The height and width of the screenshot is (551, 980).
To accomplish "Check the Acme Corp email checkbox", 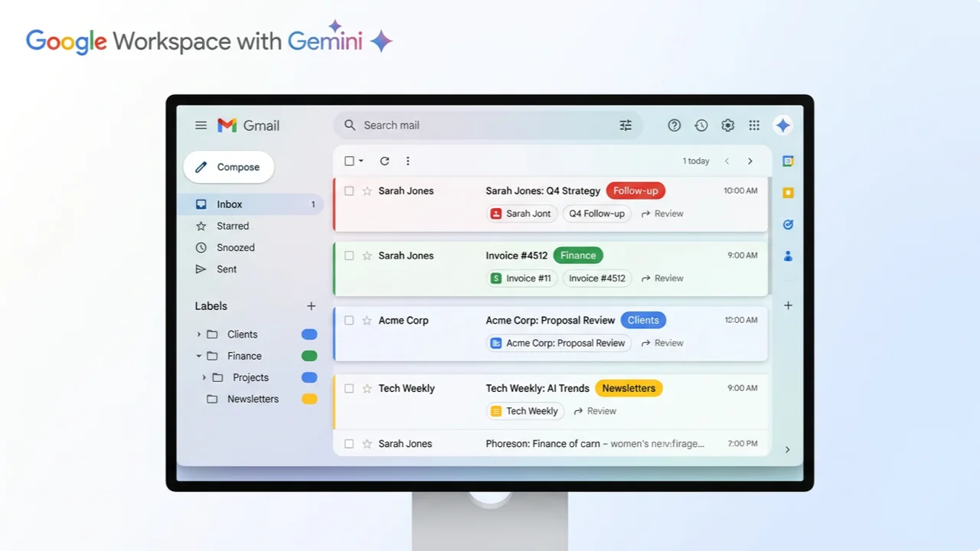I will tap(349, 321).
